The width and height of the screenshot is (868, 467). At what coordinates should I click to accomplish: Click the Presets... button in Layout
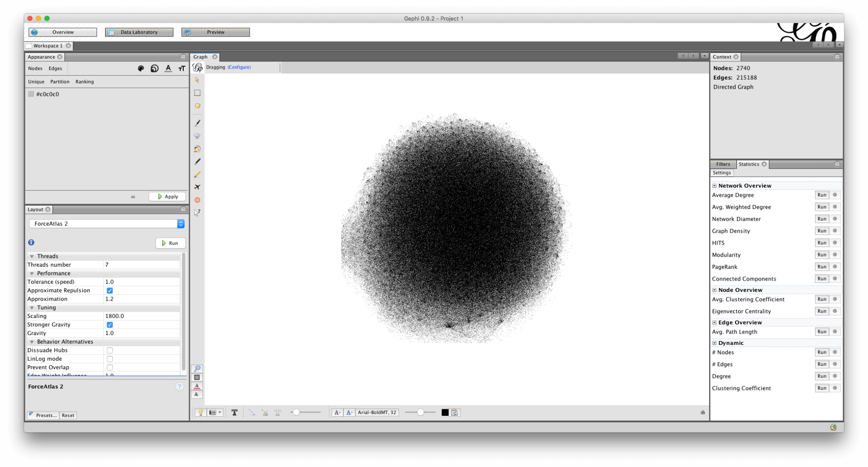point(43,416)
